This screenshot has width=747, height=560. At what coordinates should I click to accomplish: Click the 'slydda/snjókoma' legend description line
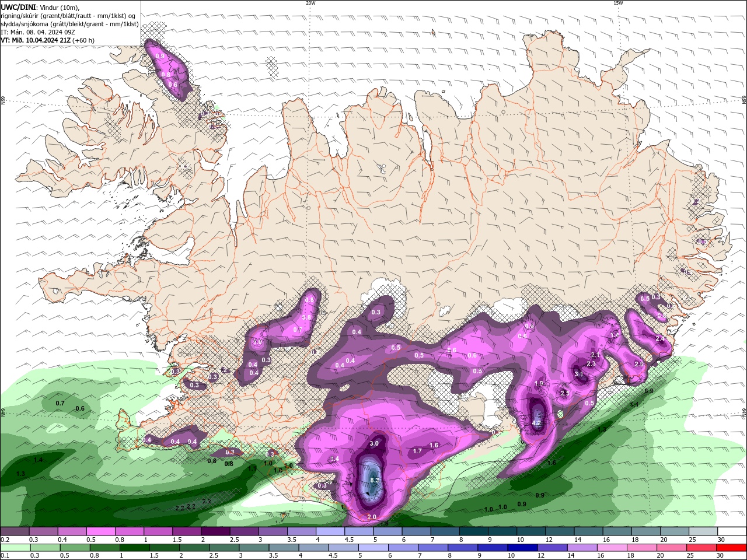pos(69,24)
